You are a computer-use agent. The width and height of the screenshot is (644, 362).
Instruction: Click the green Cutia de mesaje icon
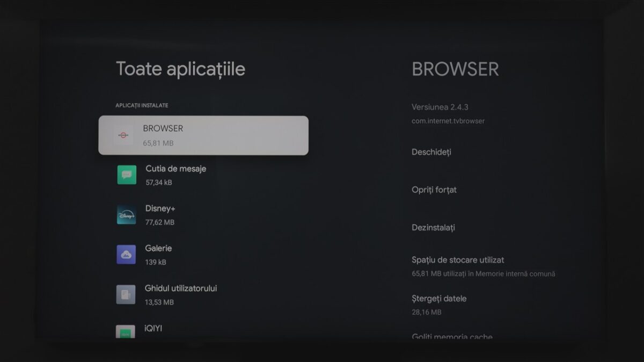(x=127, y=175)
